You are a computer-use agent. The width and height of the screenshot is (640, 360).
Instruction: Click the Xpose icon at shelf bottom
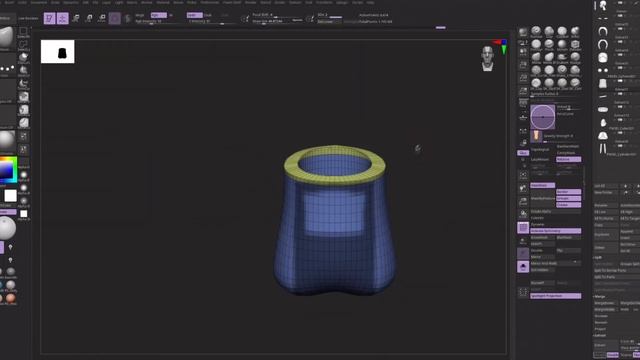click(523, 292)
